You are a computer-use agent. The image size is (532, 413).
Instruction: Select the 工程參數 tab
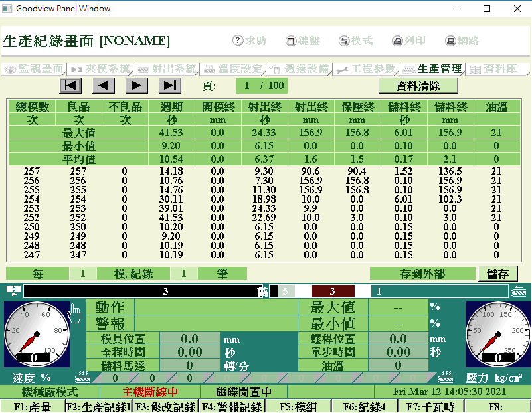point(367,69)
